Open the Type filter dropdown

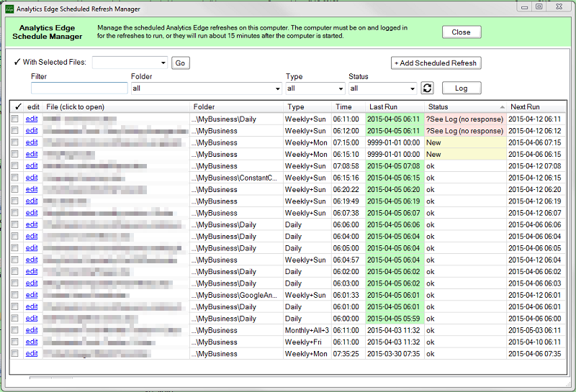tap(341, 88)
